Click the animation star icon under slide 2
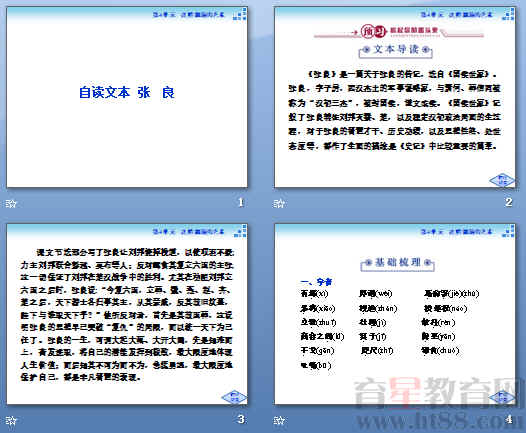Image resolution: width=526 pixels, height=433 pixels. [279, 203]
